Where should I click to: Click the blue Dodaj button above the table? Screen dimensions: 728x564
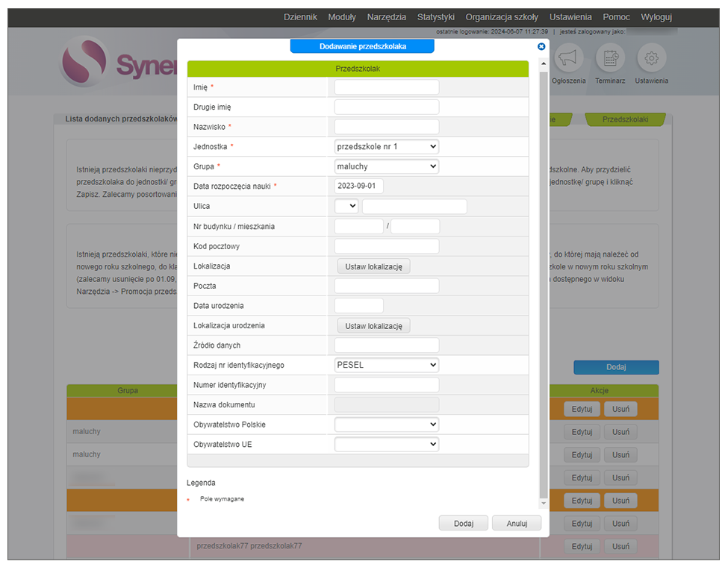point(616,367)
